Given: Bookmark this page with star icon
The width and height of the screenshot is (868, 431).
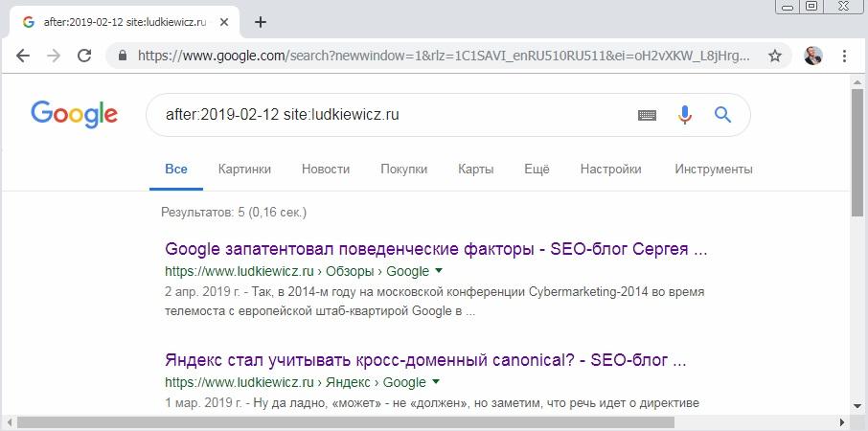Looking at the screenshot, I should tap(775, 56).
